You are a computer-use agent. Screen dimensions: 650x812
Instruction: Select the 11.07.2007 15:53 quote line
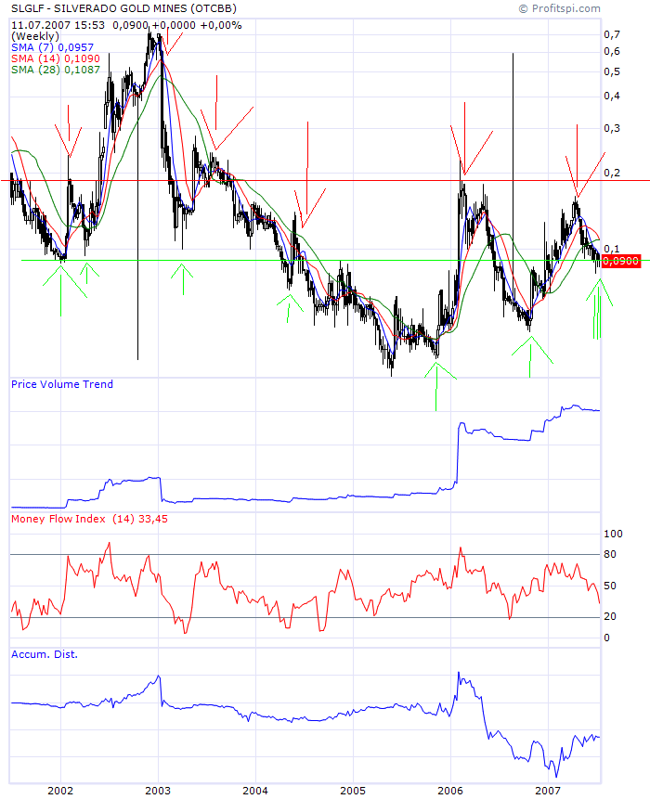(126, 25)
